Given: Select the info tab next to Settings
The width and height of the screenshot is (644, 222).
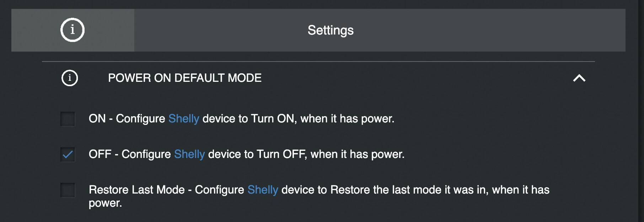Looking at the screenshot, I should tap(73, 30).
